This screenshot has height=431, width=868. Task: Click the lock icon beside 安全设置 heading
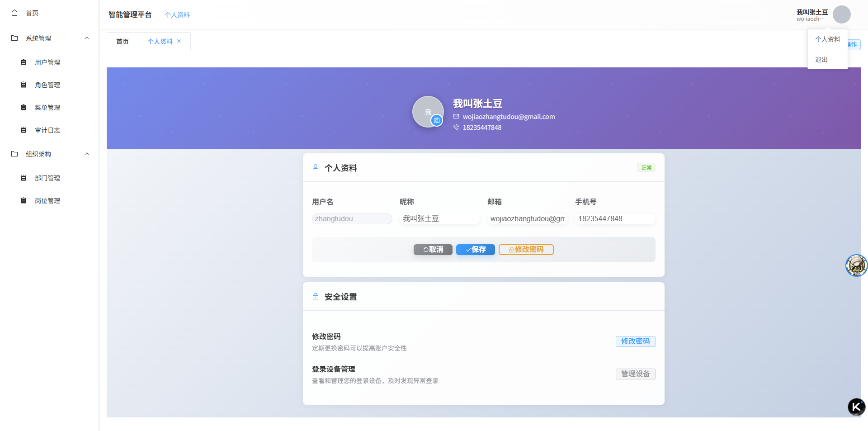coord(316,296)
